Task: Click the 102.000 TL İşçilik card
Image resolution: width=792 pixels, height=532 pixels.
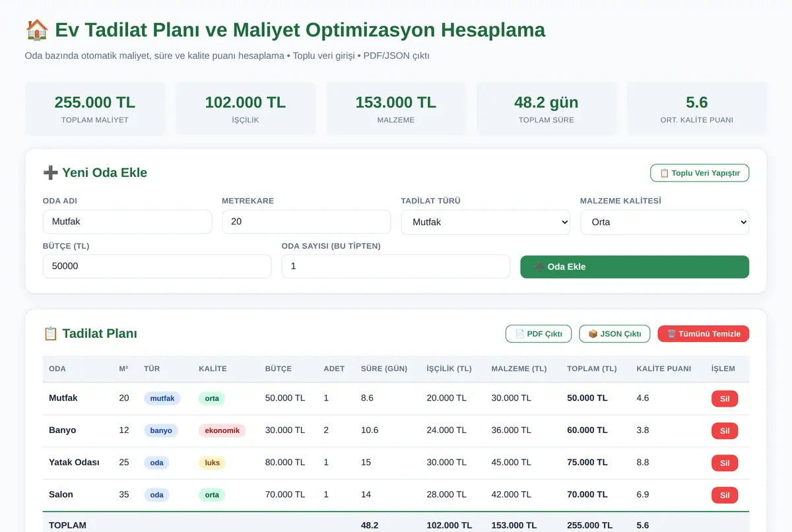Action: 246,109
